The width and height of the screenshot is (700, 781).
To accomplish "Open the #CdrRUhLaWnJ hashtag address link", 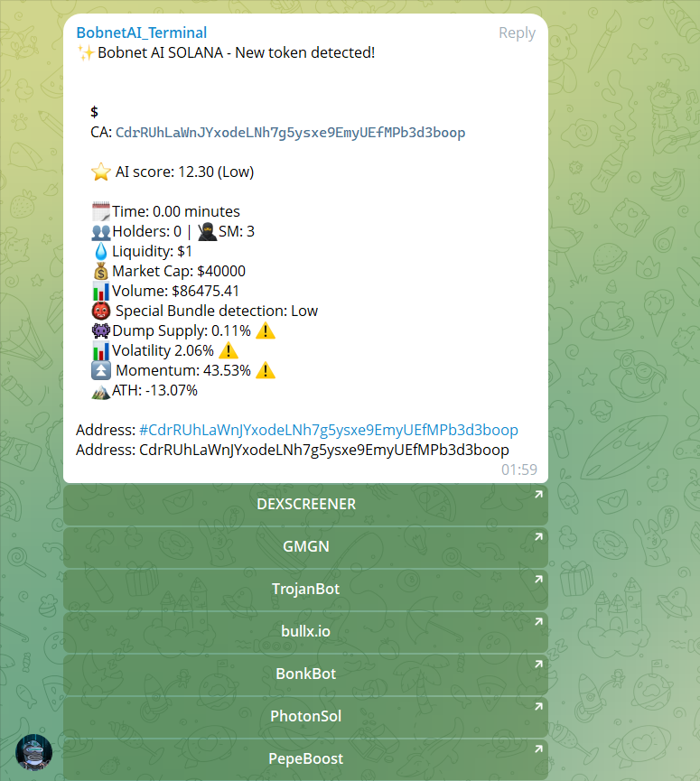I will point(329,430).
